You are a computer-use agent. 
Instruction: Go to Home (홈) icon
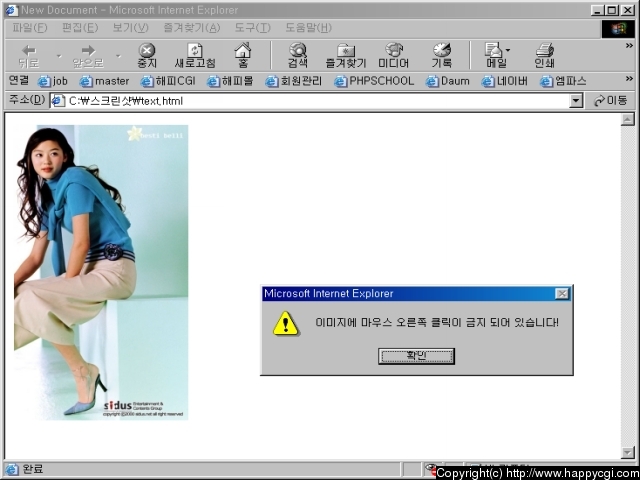(243, 56)
